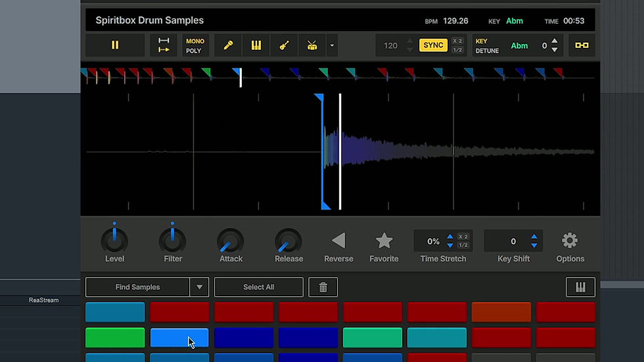Open the Options gear icon
The image size is (644, 362).
tap(570, 240)
